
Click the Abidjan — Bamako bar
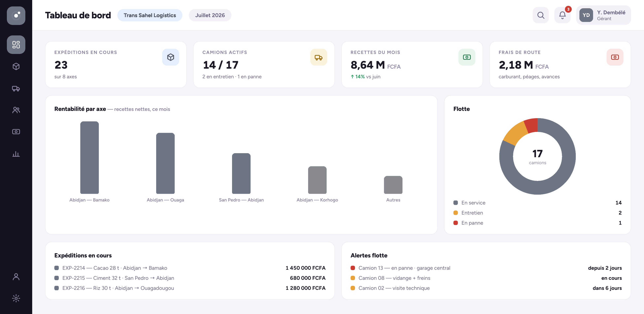pos(90,157)
